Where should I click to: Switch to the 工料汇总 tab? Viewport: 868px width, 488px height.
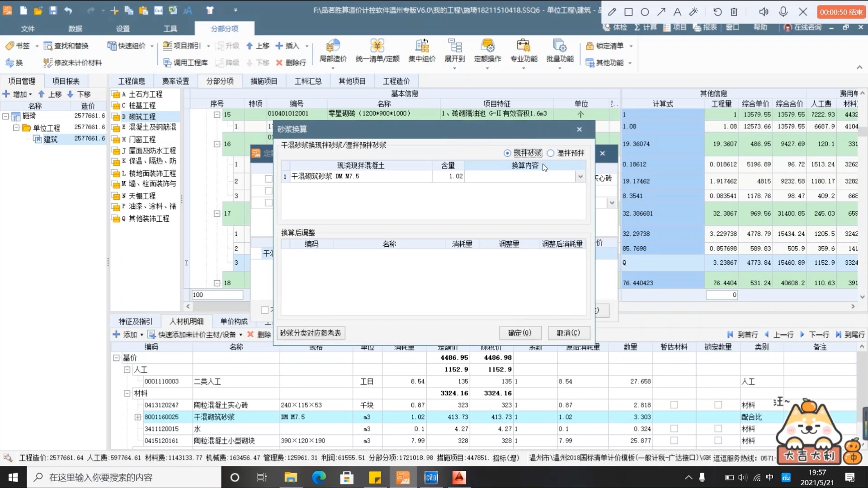coord(308,81)
